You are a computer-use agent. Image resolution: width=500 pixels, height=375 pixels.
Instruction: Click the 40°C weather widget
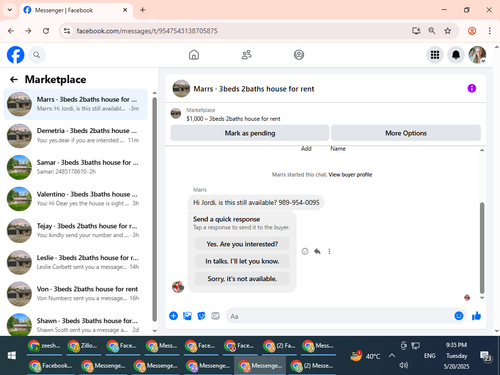pyautogui.click(x=365, y=356)
